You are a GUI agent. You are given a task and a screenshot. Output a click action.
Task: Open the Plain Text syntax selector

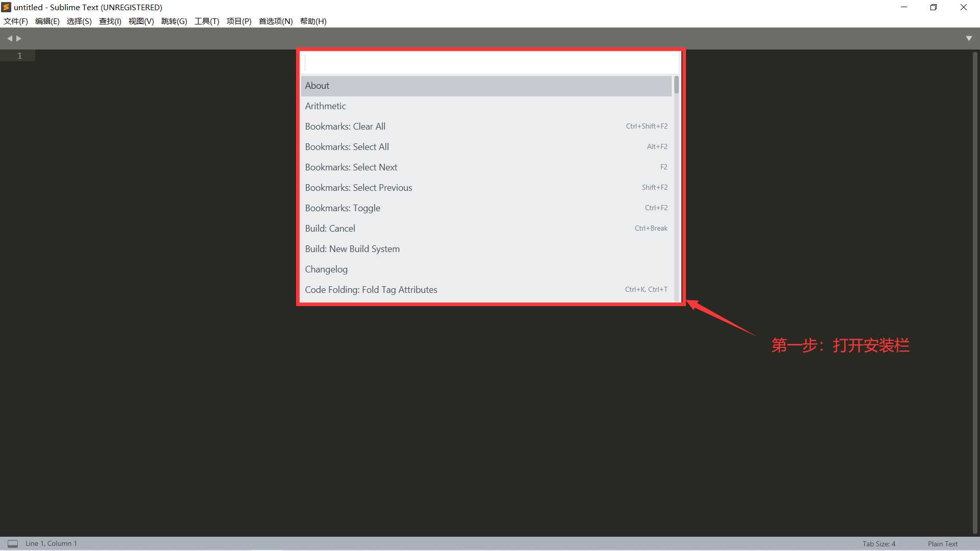943,544
